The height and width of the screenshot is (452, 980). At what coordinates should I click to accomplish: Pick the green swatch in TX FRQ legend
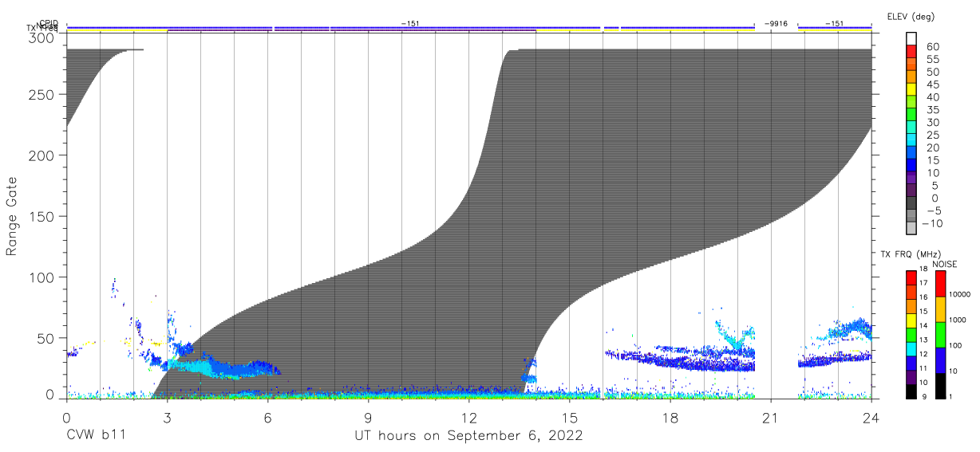[911, 334]
